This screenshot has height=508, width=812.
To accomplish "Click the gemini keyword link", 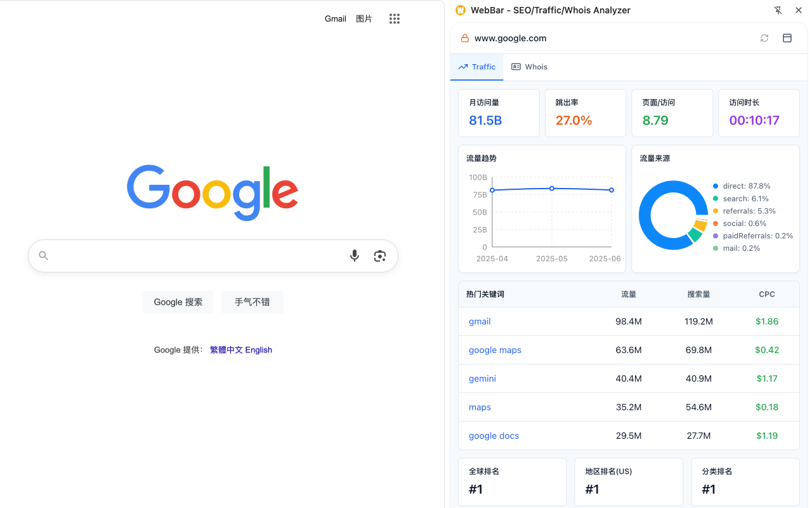I will [x=482, y=378].
